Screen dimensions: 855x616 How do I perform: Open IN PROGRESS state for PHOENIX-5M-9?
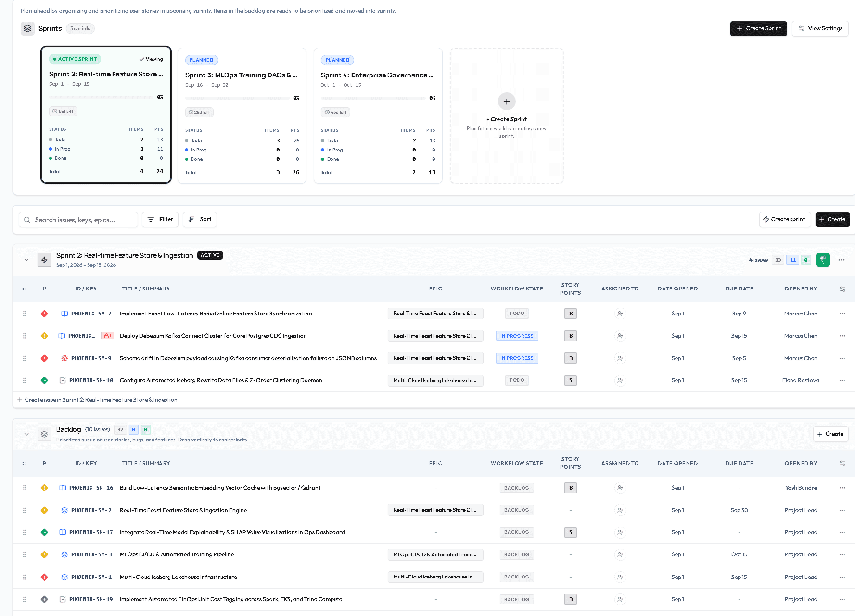pos(517,358)
